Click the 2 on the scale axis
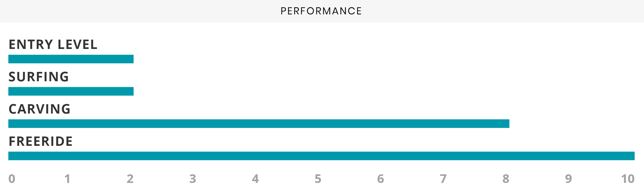Image resolution: width=644 pixels, height=192 pixels. [x=130, y=179]
